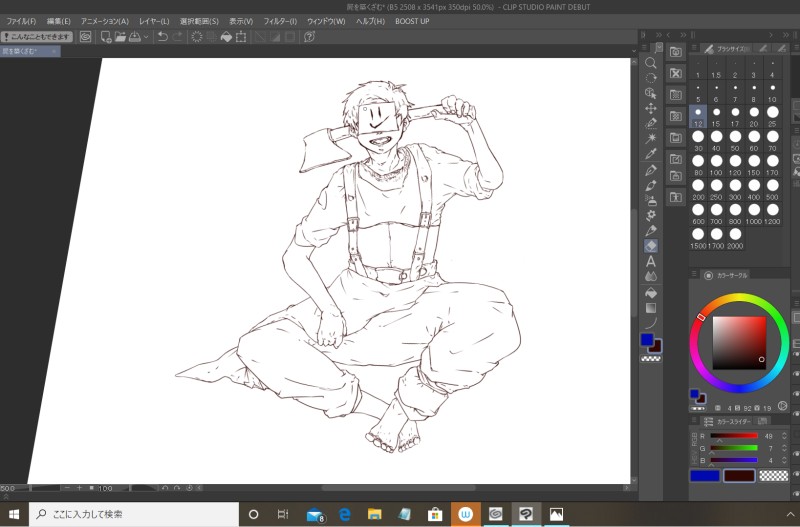Viewport: 800px width, 527px height.
Task: Click the green G color slider
Action: tap(735, 448)
